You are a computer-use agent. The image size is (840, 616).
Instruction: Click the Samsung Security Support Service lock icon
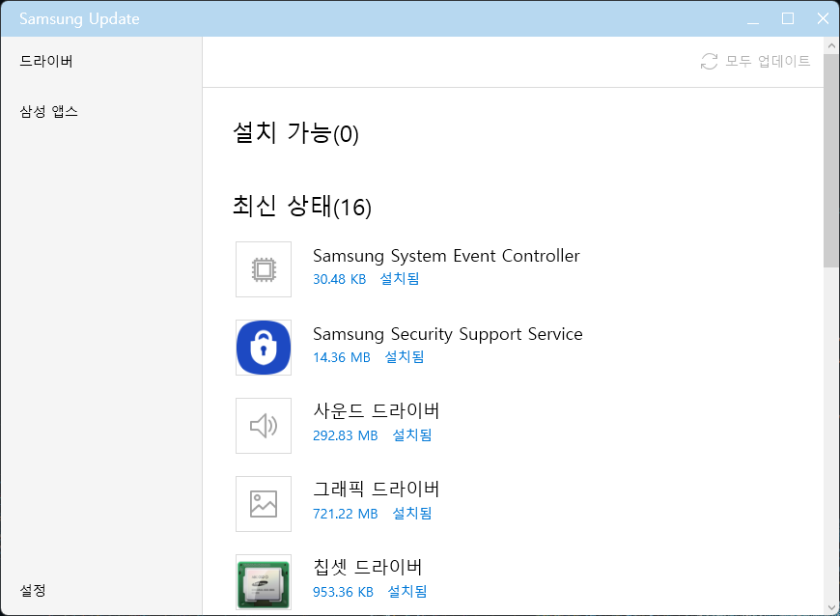tap(263, 348)
